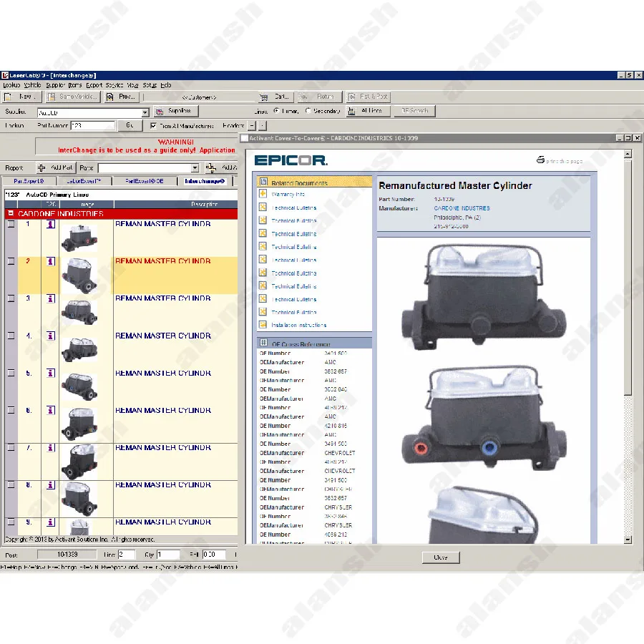Open part info icon for row 4
This screenshot has width=644, height=644.
(51, 336)
